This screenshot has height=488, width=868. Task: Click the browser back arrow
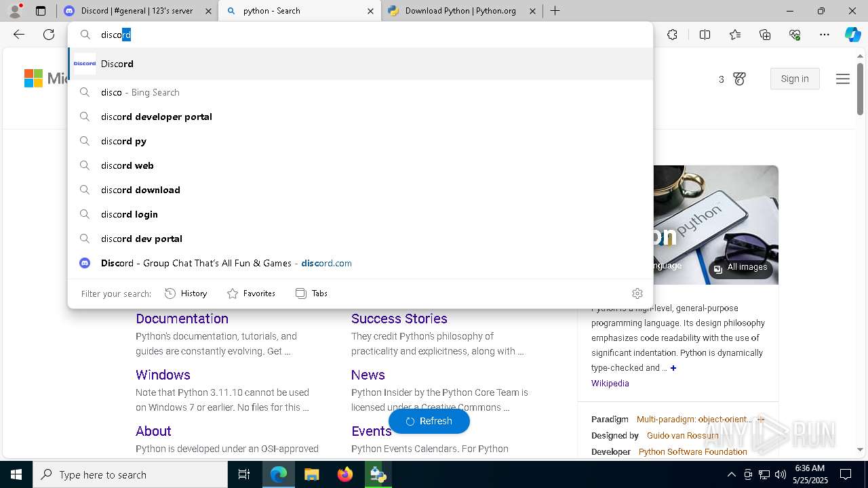coord(19,35)
